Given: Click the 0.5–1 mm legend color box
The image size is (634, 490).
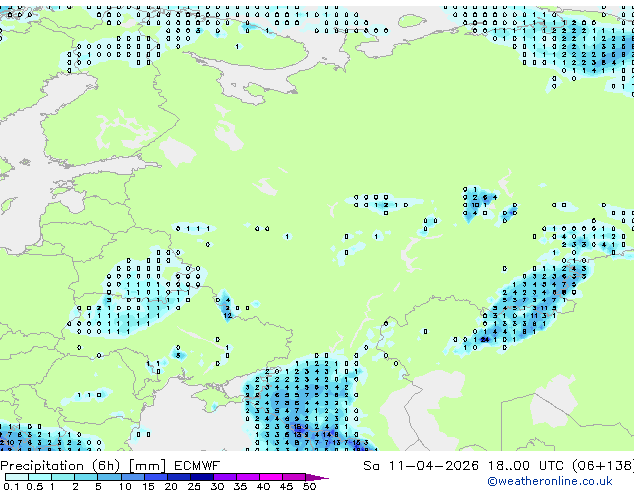Looking at the screenshot, I should click(x=40, y=477).
